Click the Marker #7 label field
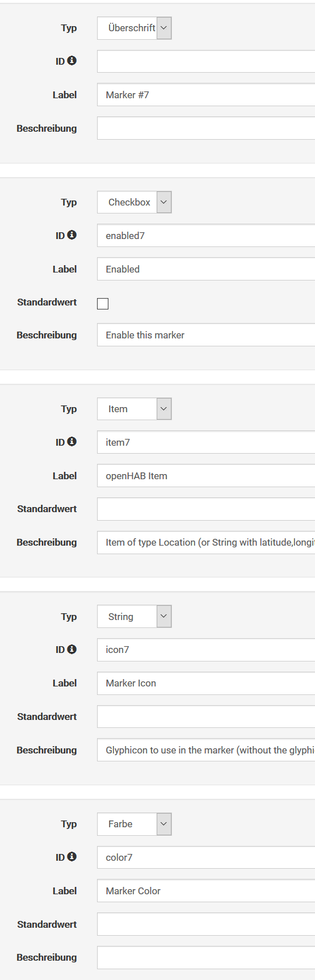This screenshot has height=980, width=315. (206, 95)
